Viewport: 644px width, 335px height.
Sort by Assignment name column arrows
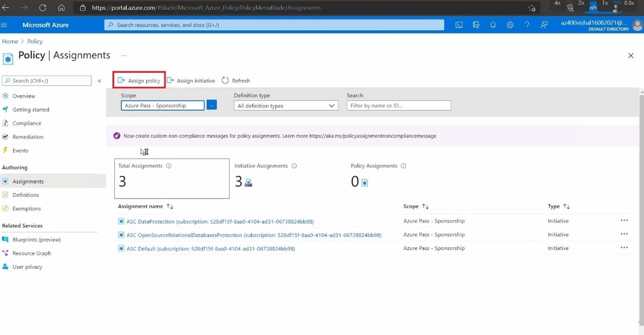[x=170, y=207]
